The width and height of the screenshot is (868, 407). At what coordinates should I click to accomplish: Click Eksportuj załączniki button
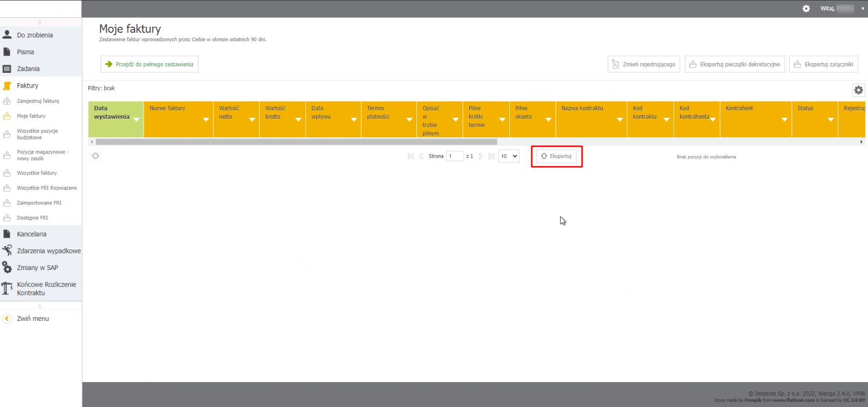[x=824, y=64]
